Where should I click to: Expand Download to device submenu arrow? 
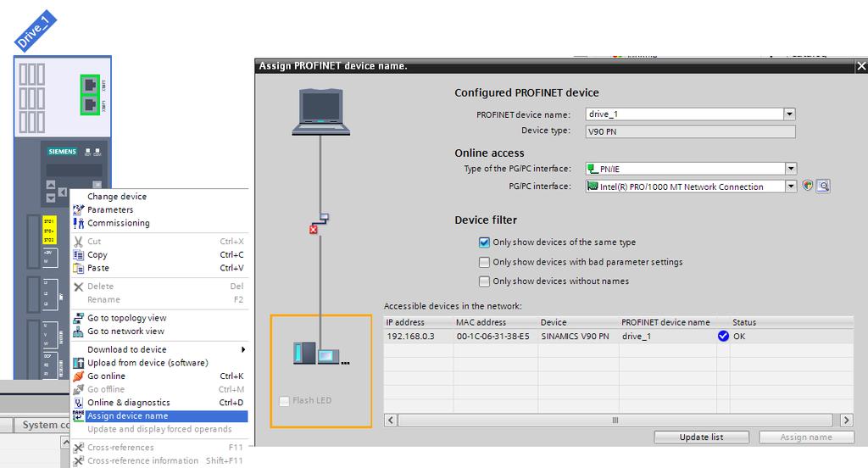point(243,349)
